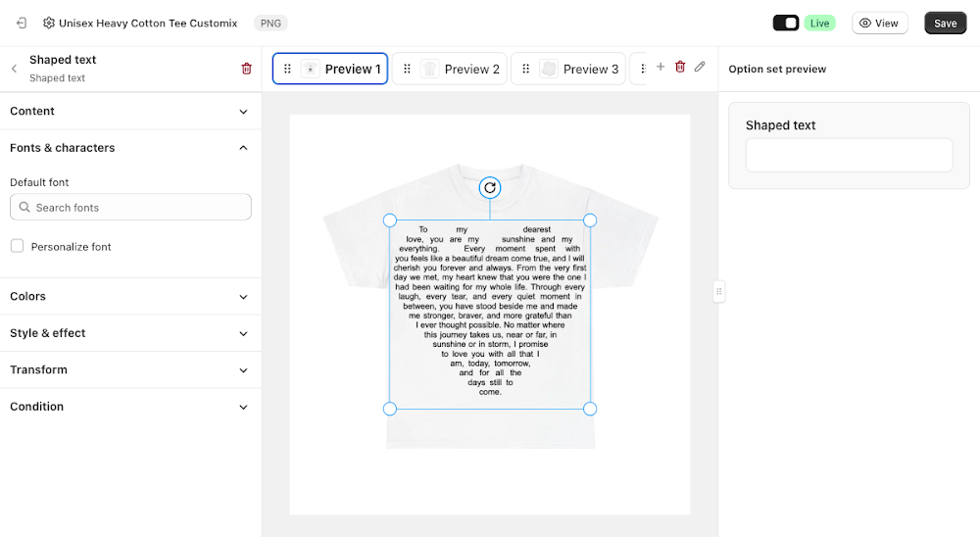
Task: Click the right panel grip handle
Action: [x=718, y=291]
